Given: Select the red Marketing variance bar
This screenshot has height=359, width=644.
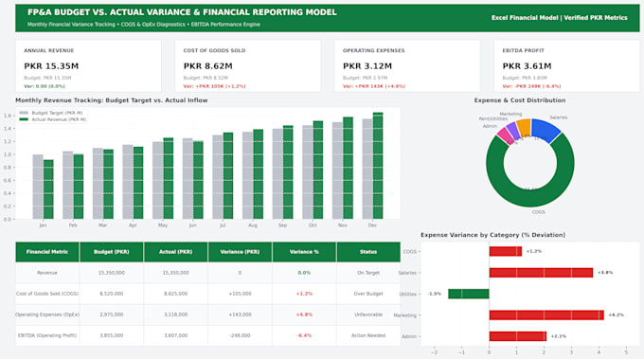Looking at the screenshot, I should [x=546, y=315].
